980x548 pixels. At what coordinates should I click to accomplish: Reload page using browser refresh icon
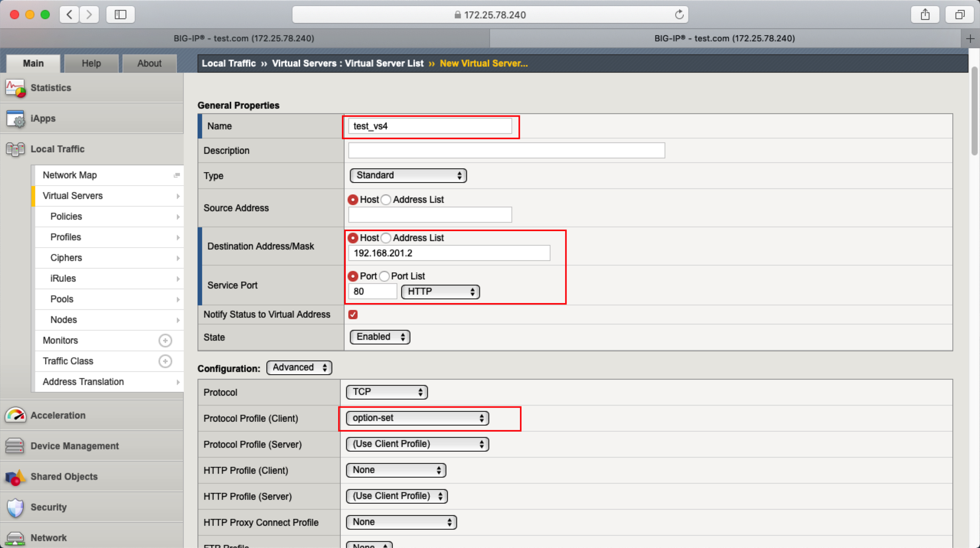tap(679, 15)
